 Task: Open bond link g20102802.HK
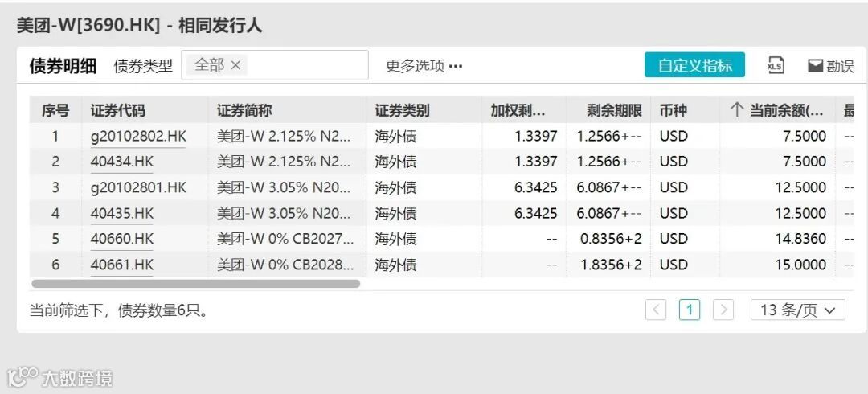138,137
